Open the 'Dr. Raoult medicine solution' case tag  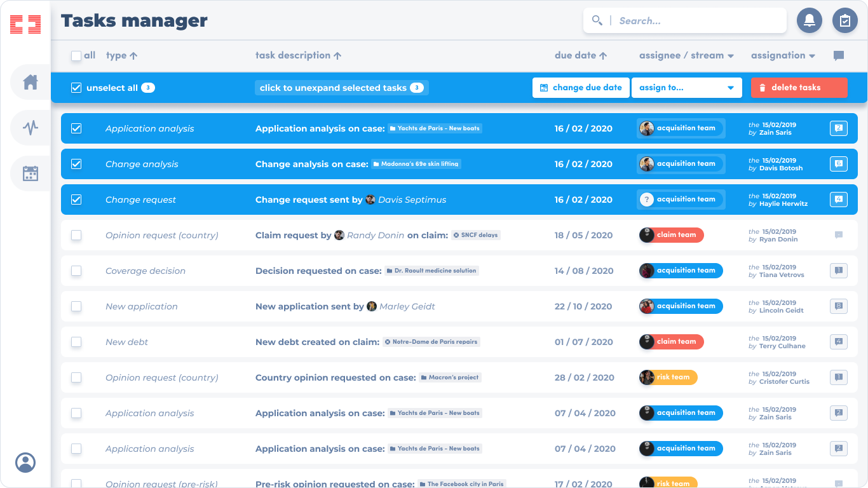(x=431, y=271)
